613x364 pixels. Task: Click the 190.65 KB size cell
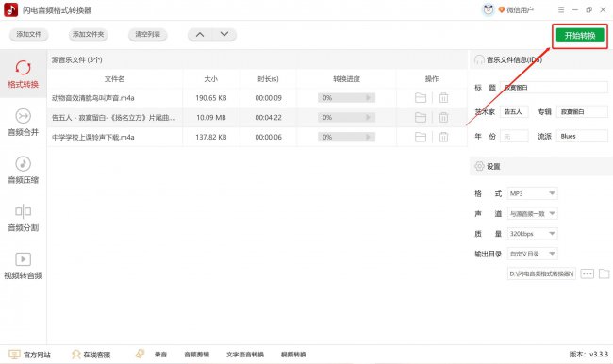[x=211, y=98]
